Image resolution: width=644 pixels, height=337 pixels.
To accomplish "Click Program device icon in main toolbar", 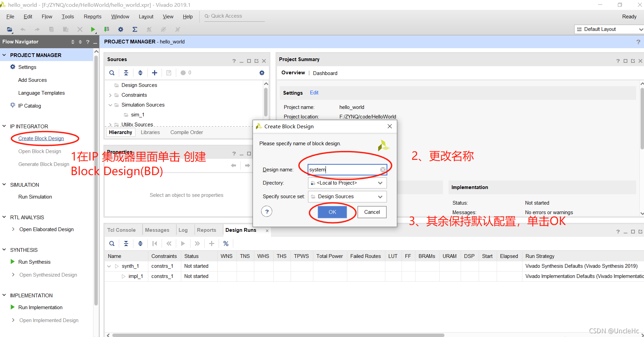I will [107, 30].
